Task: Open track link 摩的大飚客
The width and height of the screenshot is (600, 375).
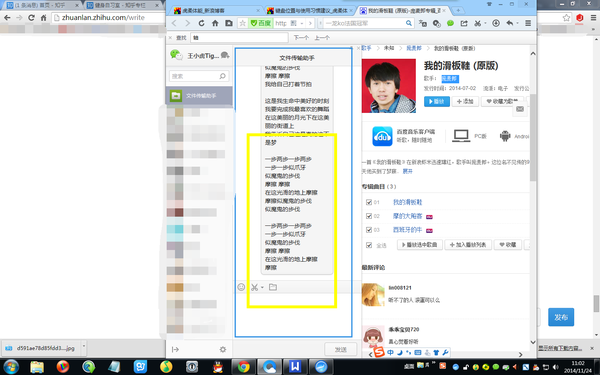Action: click(408, 216)
